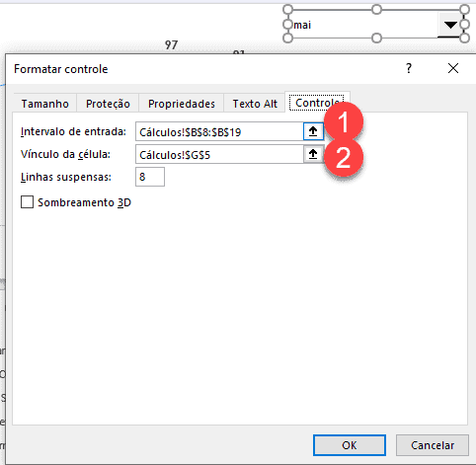
Task: Click the mai text in combo box
Action: (x=302, y=25)
